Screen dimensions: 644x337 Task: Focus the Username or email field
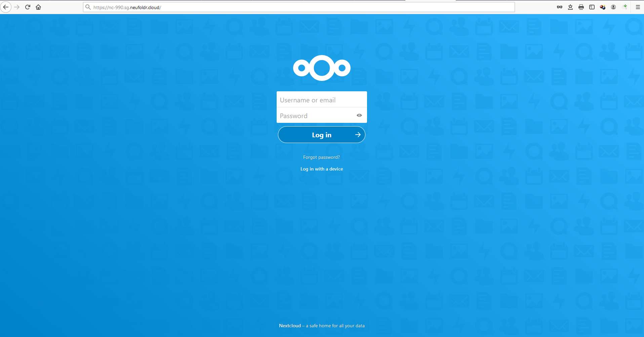pos(322,100)
